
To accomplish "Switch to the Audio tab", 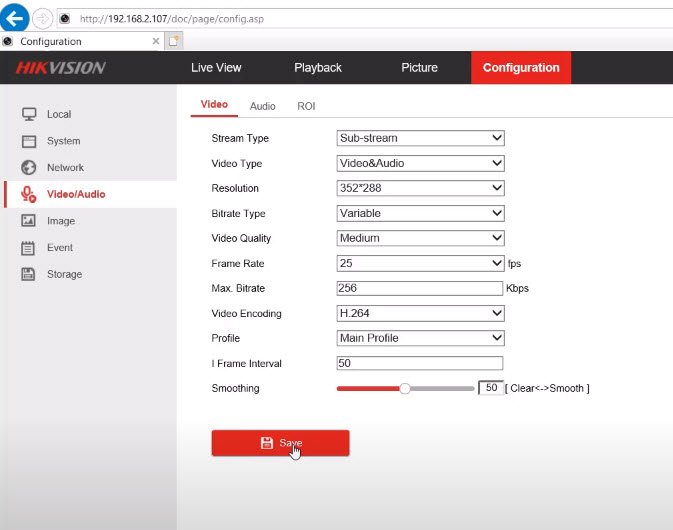I will coord(262,106).
